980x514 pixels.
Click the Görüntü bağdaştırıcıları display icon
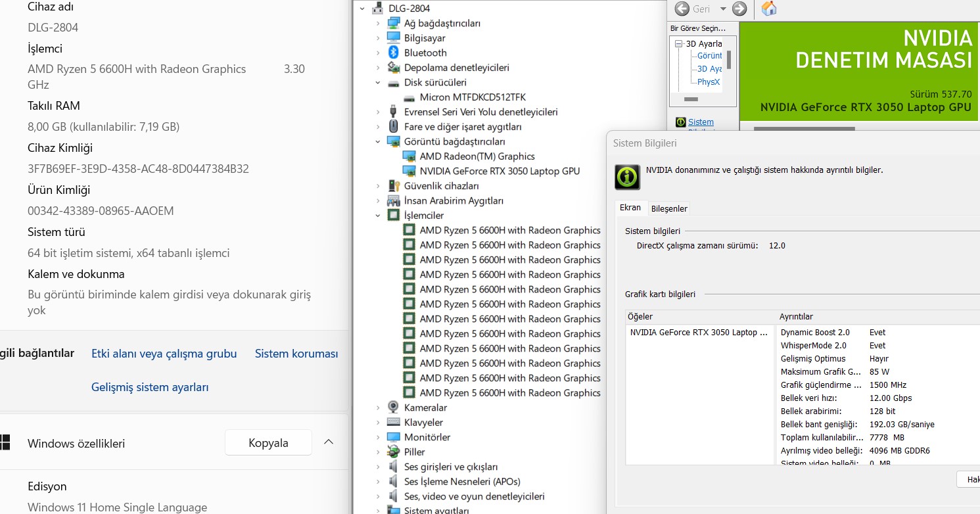[x=394, y=141]
